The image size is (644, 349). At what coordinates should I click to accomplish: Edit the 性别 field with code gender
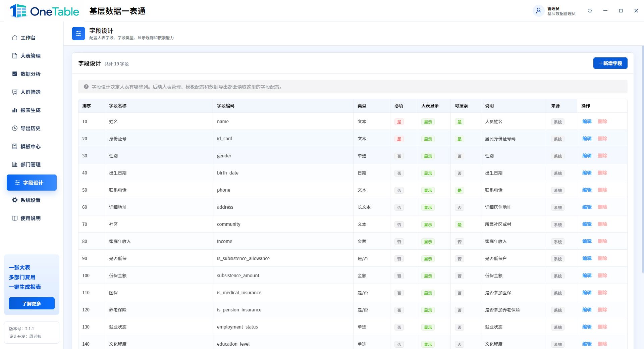coord(587,156)
